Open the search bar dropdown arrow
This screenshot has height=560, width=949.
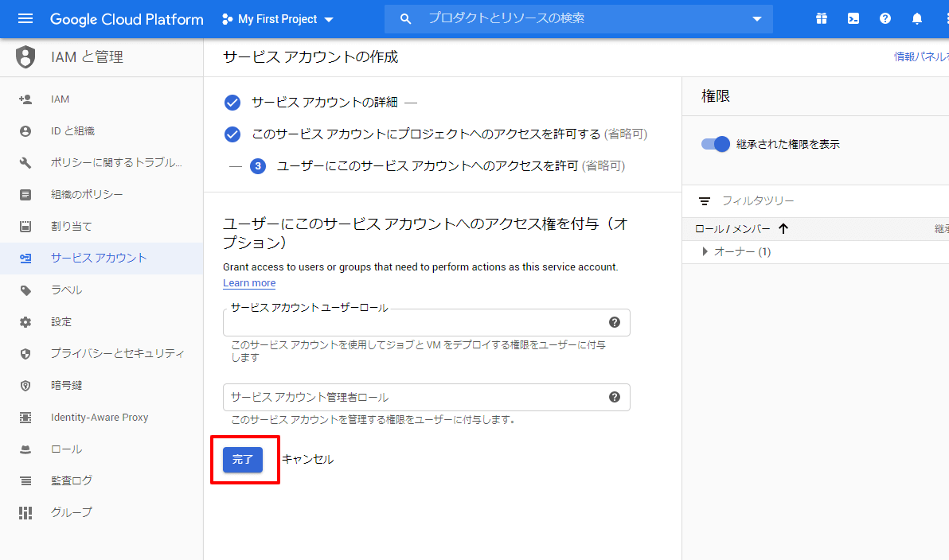756,18
